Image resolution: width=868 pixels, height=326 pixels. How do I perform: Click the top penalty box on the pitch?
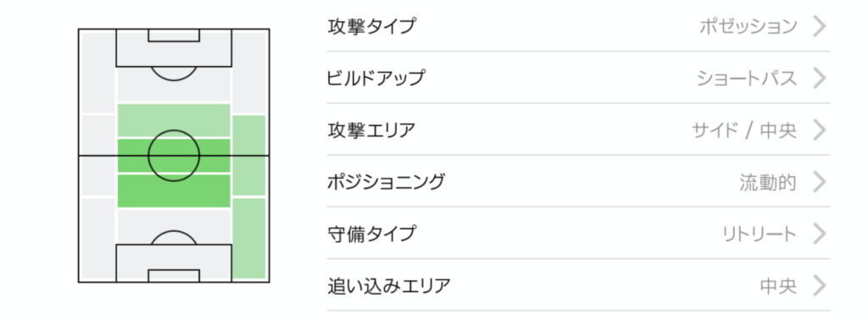tap(174, 48)
